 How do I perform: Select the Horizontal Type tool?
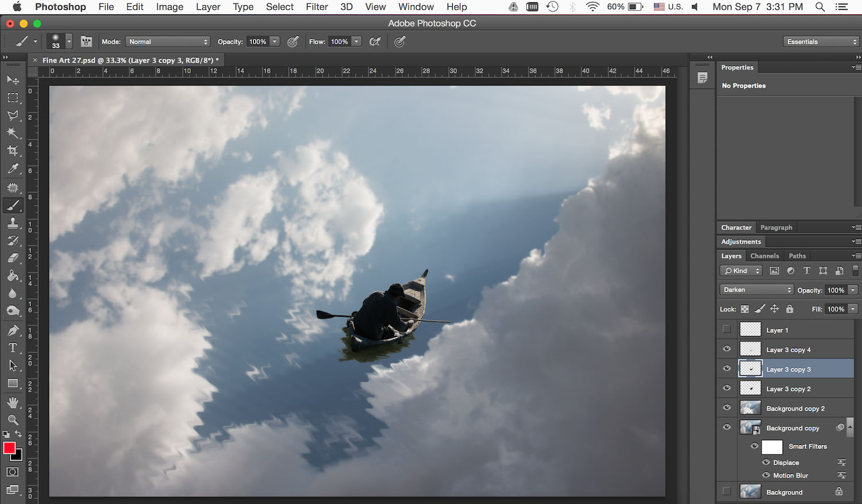(13, 348)
